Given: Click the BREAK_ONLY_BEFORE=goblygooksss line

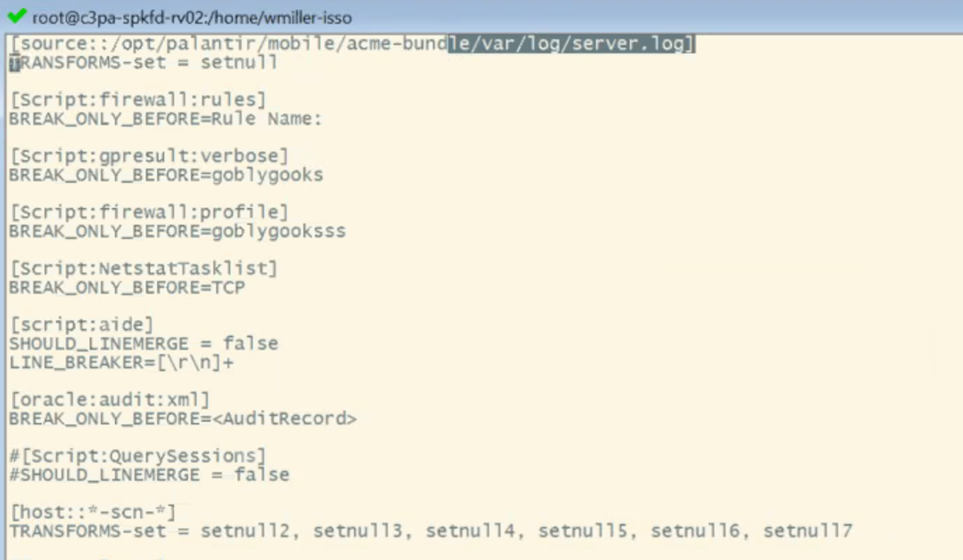Looking at the screenshot, I should click(x=177, y=231).
